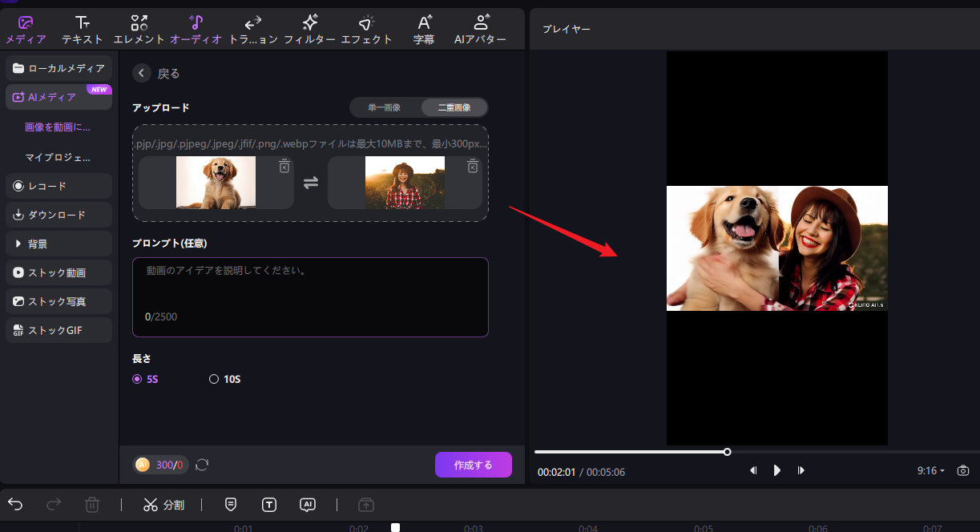Click the undo arrow icon
The width and height of the screenshot is (980, 532).
pos(14,504)
